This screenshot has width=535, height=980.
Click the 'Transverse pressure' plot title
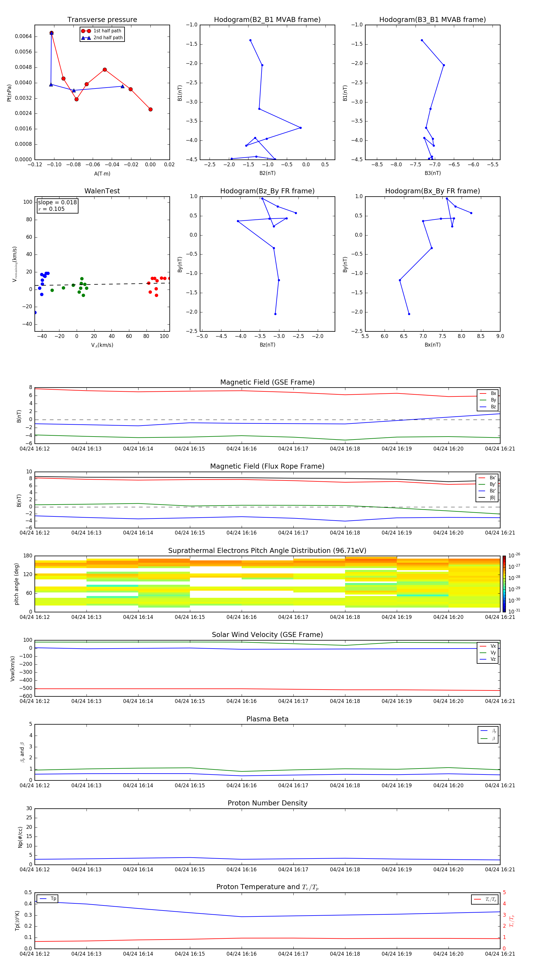pyautogui.click(x=102, y=20)
